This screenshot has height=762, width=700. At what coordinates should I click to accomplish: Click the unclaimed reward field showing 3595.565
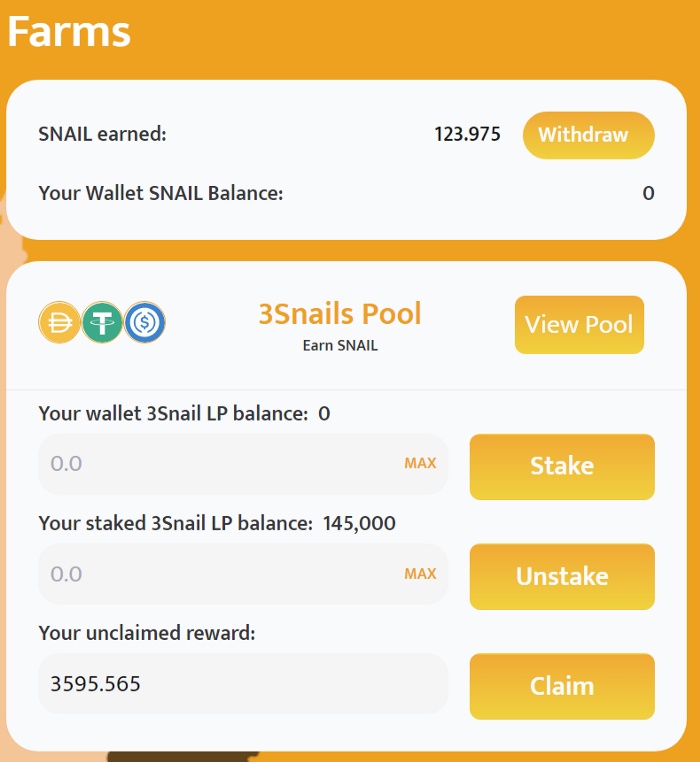242,684
